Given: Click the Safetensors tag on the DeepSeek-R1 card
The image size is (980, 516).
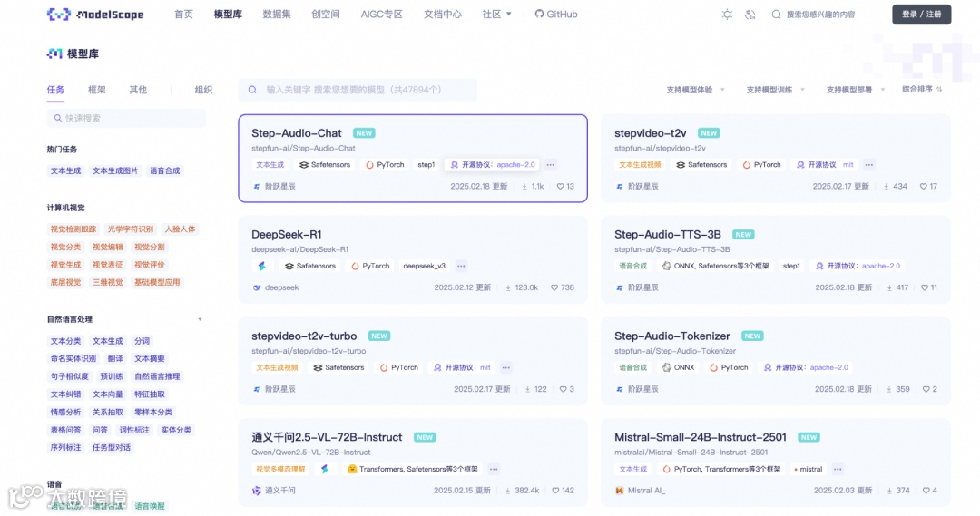Looking at the screenshot, I should pos(310,266).
